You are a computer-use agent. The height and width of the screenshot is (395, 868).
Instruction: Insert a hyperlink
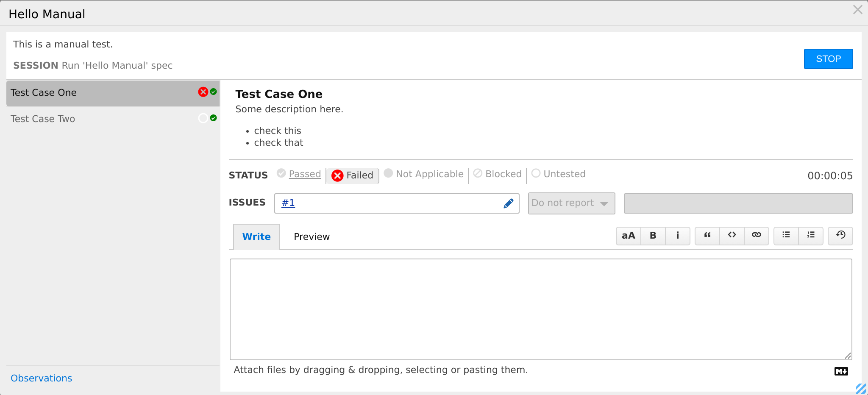pyautogui.click(x=757, y=236)
